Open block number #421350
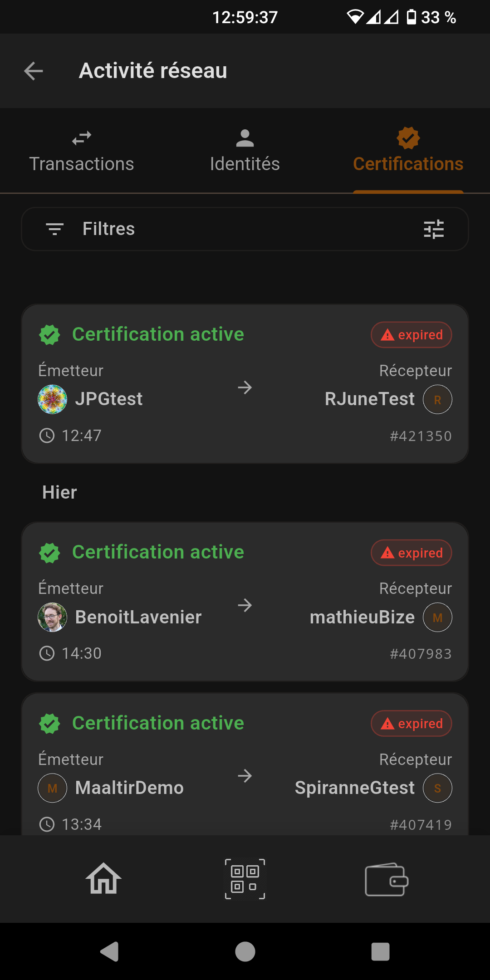The height and width of the screenshot is (980, 490). (421, 436)
